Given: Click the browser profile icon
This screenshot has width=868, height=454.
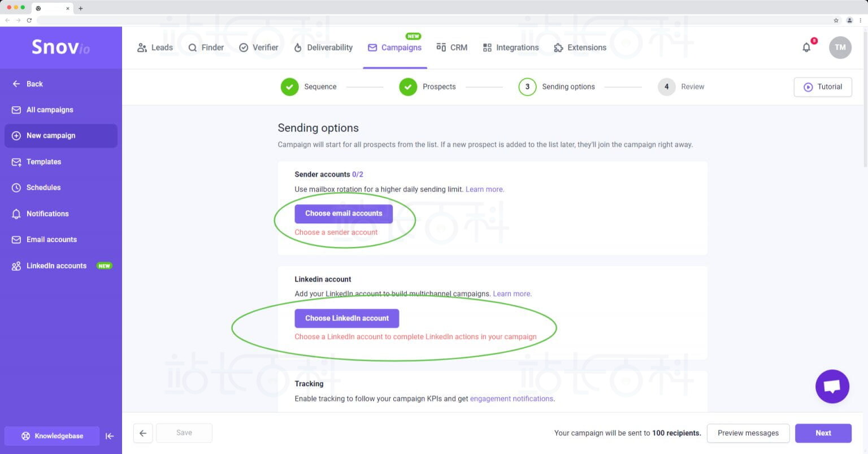Looking at the screenshot, I should [x=849, y=20].
